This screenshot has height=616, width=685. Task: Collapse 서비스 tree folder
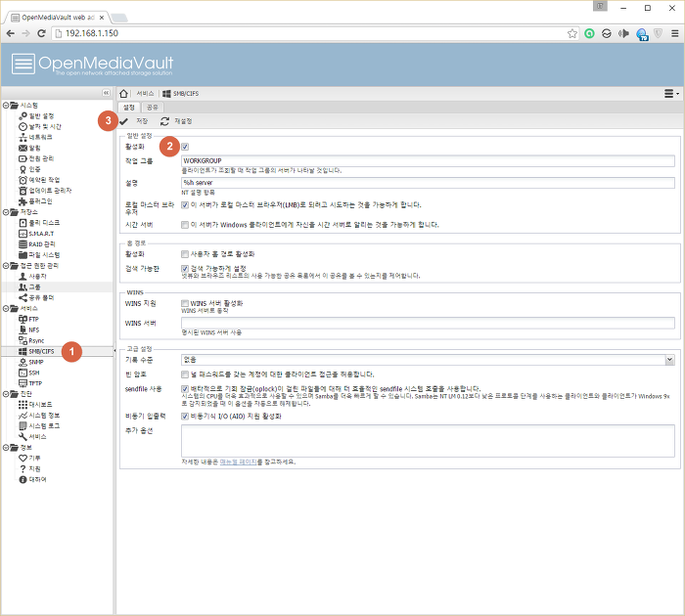click(6, 308)
